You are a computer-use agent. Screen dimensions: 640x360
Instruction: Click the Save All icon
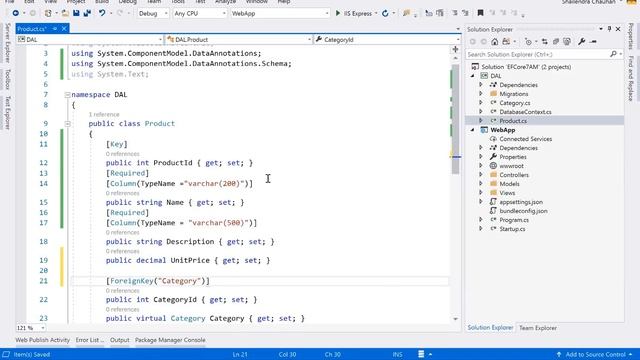[x=87, y=13]
